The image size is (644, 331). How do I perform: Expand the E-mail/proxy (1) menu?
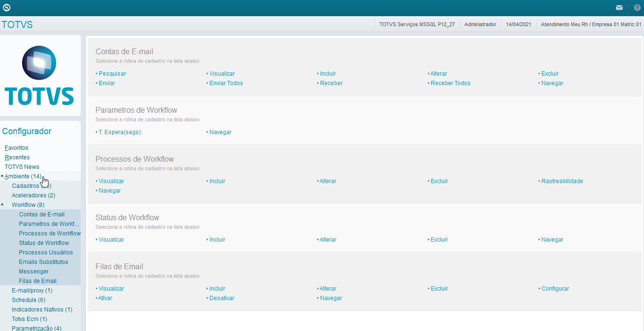coord(32,291)
